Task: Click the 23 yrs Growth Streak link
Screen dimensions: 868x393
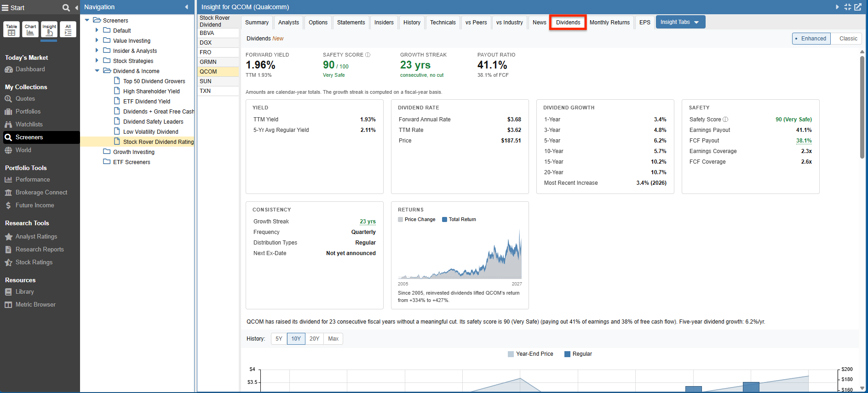Action: [x=368, y=222]
